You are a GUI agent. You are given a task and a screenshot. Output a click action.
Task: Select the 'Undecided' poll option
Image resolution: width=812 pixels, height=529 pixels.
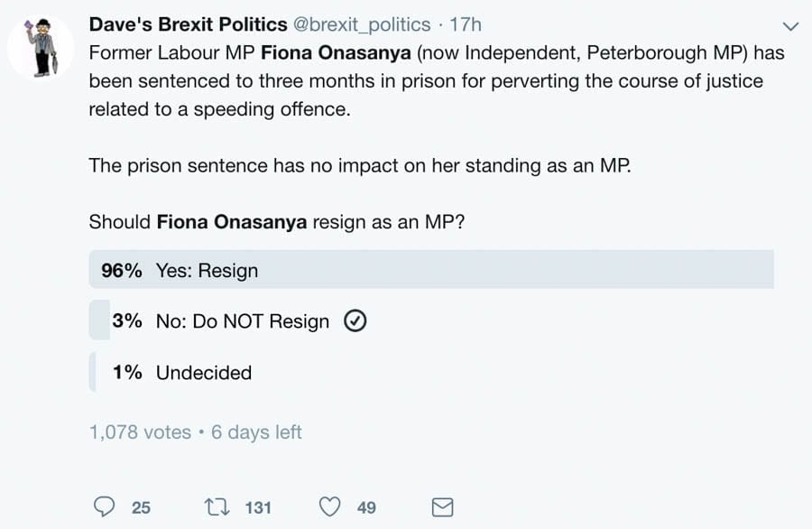click(203, 372)
